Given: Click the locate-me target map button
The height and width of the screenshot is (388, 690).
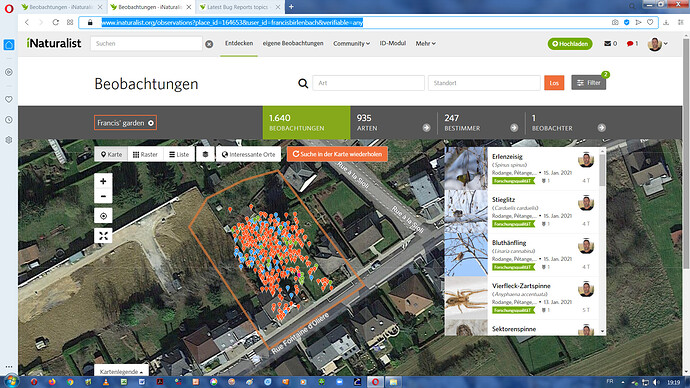Looking at the screenshot, I should 103,216.
